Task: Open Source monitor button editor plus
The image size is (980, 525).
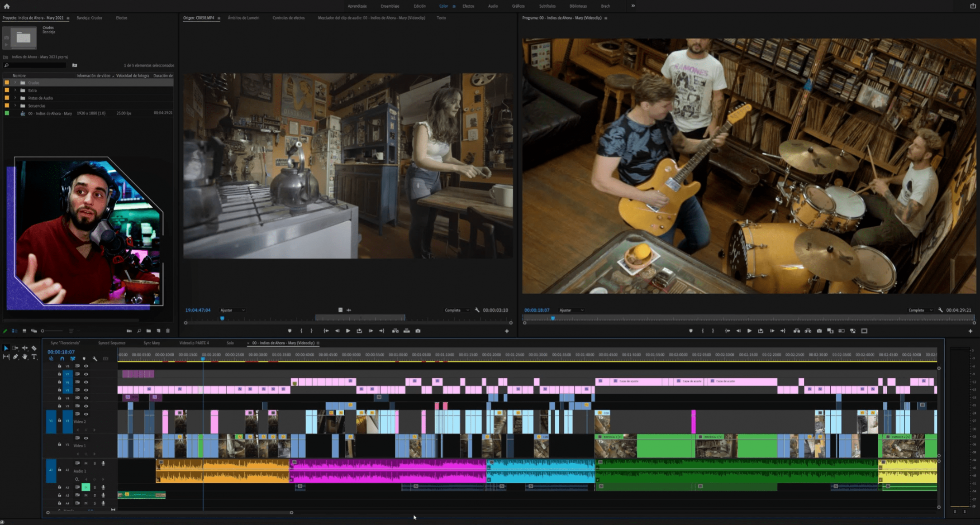Action: coord(507,331)
